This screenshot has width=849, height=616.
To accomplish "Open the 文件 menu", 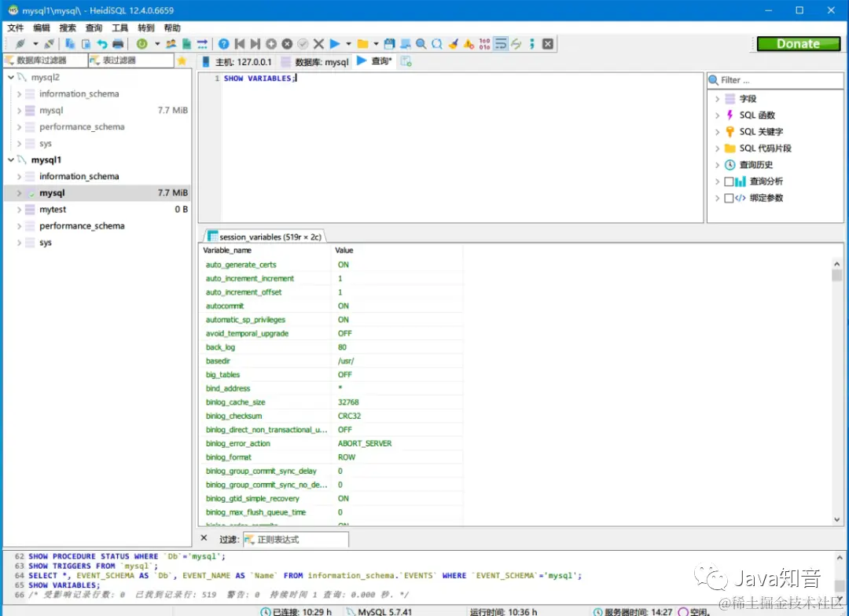I will click(15, 27).
